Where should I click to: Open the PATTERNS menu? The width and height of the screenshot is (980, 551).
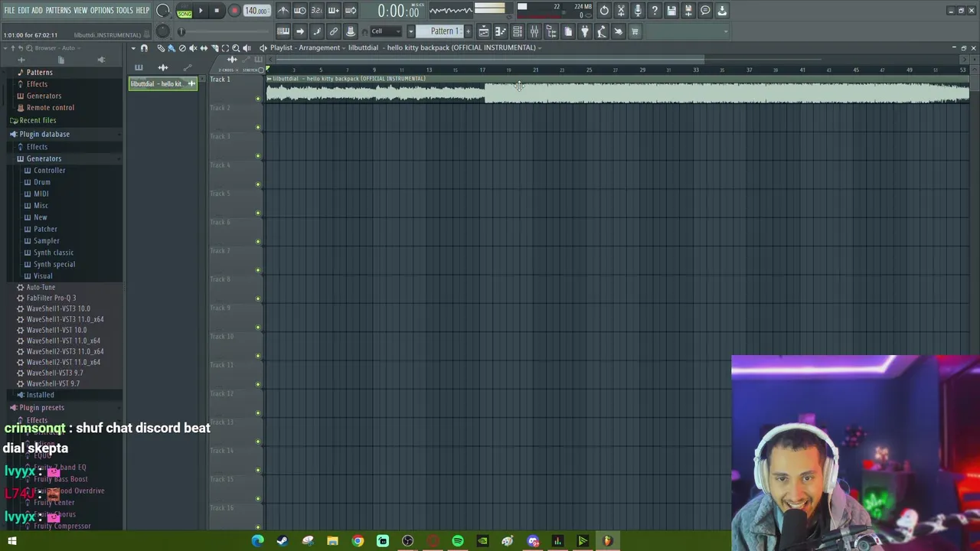(58, 11)
